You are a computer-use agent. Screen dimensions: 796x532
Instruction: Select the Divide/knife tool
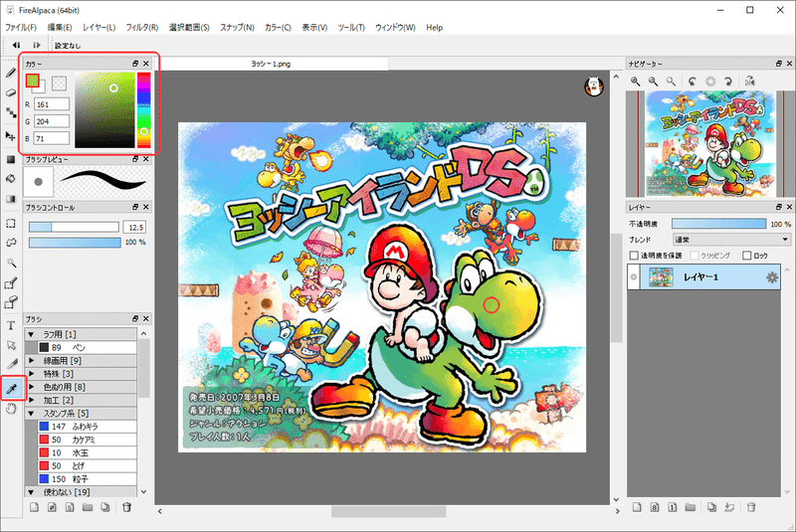(x=11, y=365)
